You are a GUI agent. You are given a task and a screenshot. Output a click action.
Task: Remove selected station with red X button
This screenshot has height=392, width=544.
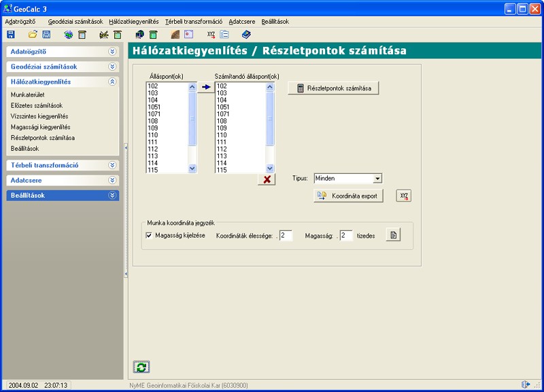click(267, 179)
